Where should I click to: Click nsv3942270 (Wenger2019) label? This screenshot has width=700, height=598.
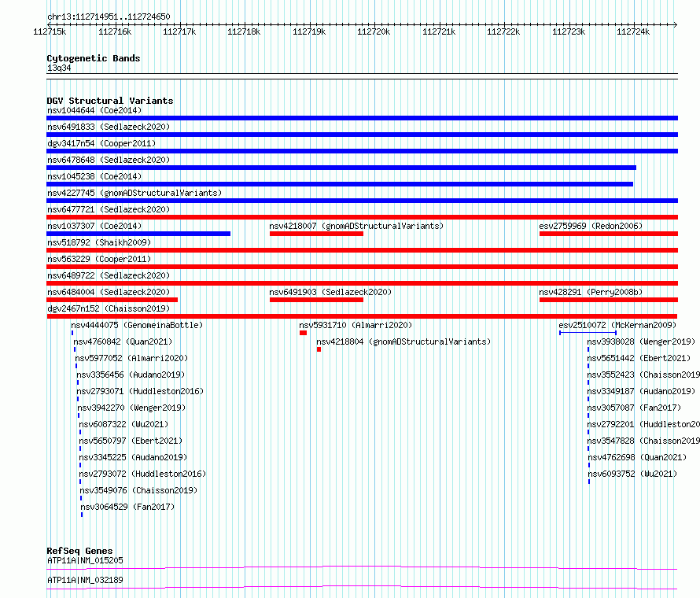[131, 408]
